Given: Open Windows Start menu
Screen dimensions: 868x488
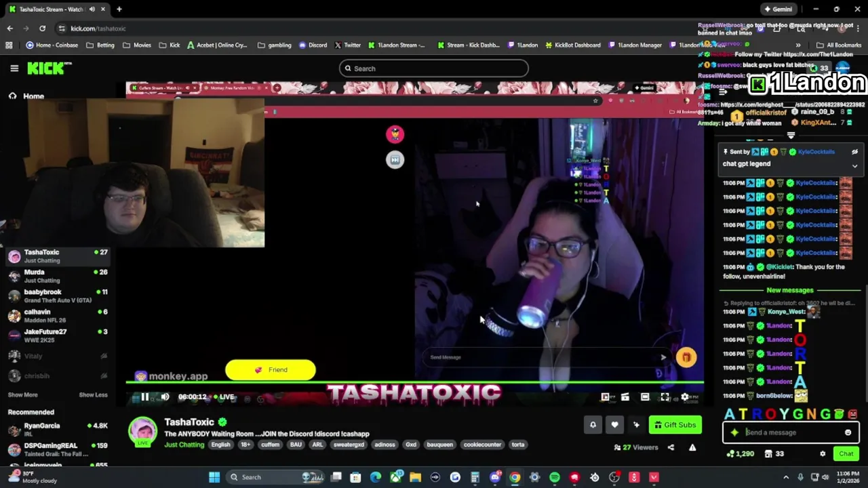Looking at the screenshot, I should [214, 477].
